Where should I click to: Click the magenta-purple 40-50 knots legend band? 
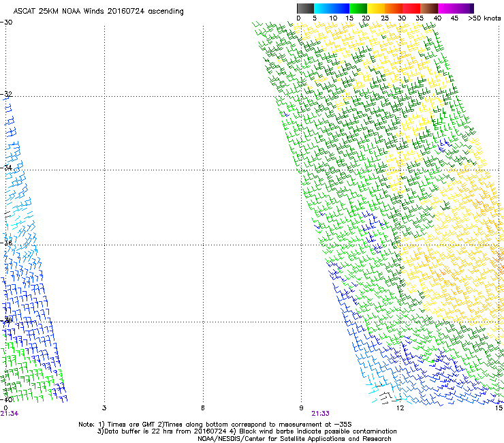[x=456, y=8]
